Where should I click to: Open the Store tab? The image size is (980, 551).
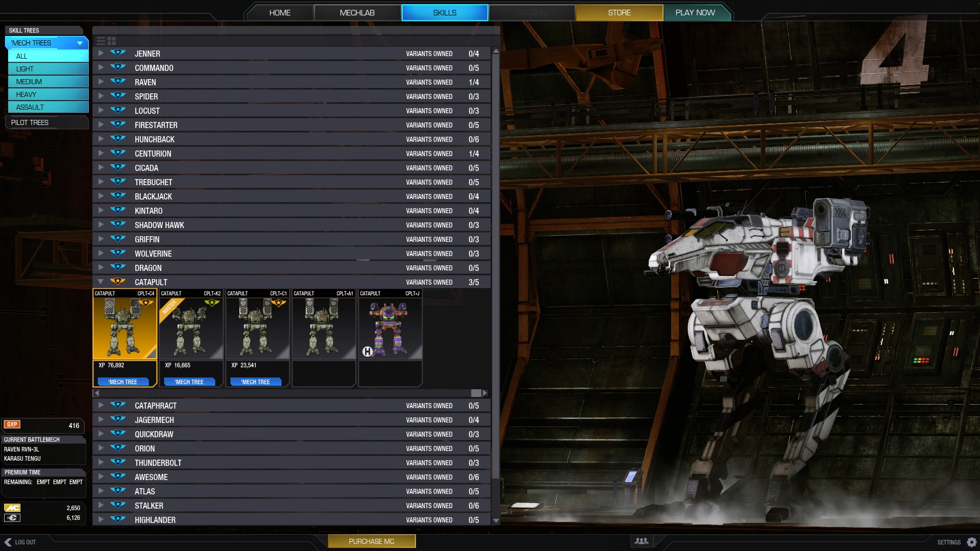coord(619,12)
